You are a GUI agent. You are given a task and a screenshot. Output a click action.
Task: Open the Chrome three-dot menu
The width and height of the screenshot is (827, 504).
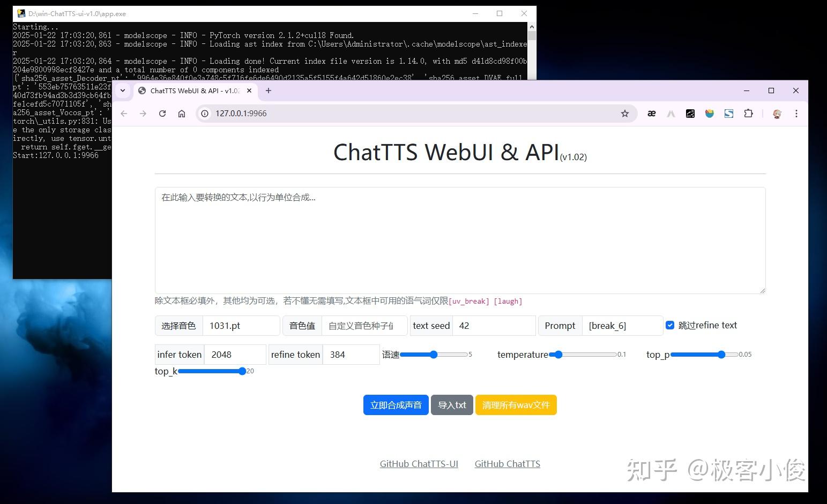coord(796,114)
